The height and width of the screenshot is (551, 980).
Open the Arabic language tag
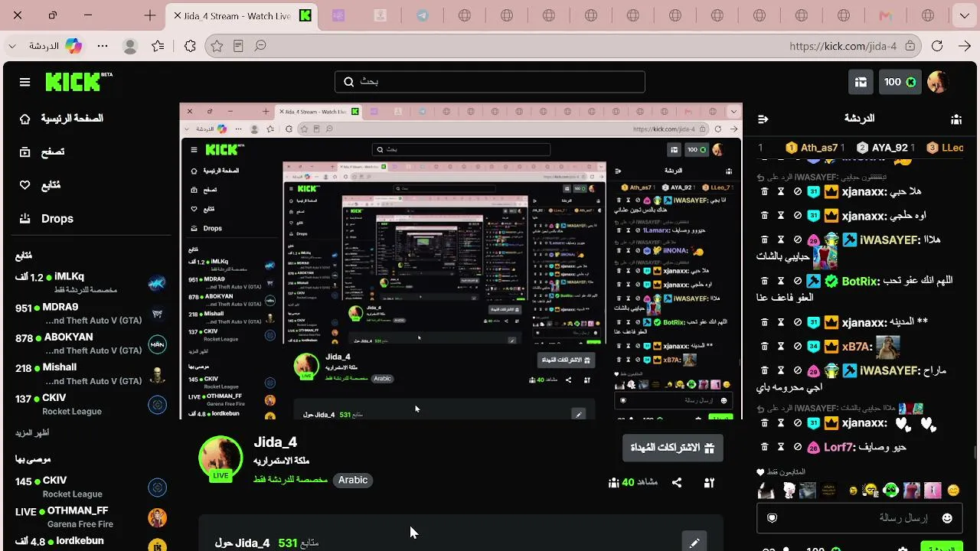353,480
